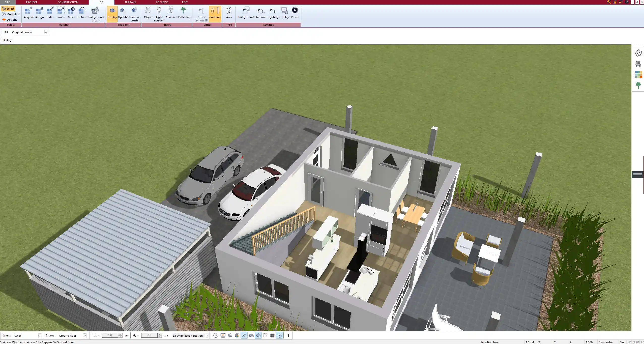Open the materials palette in right sidebar
The image size is (644, 344).
(x=638, y=75)
